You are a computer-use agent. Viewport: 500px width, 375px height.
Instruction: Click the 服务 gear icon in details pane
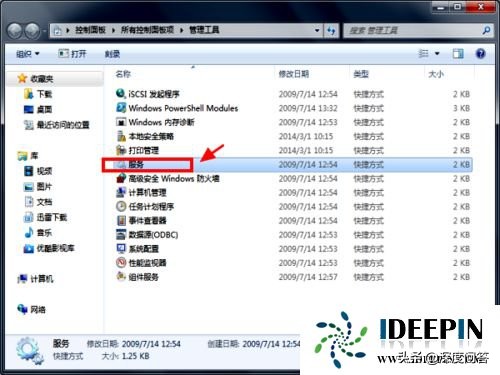[x=29, y=350]
